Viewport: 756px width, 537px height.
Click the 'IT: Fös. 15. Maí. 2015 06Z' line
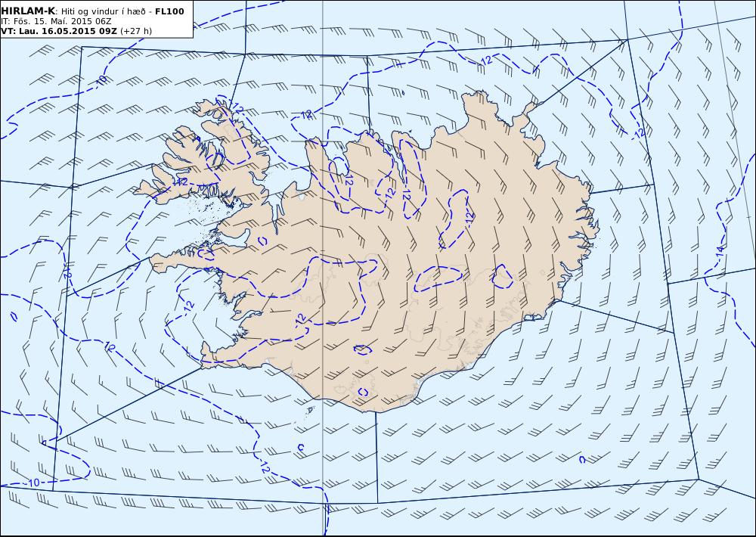57,21
